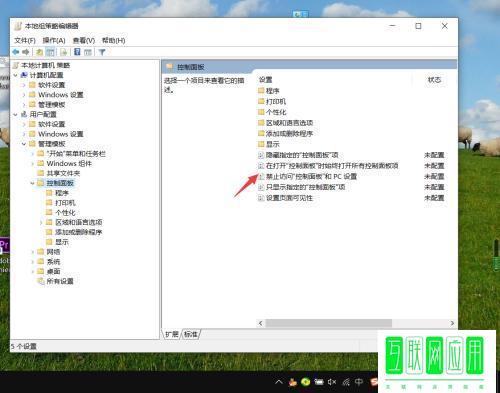
Task: Collapse the 用户配置 tree node
Action: [x=15, y=114]
